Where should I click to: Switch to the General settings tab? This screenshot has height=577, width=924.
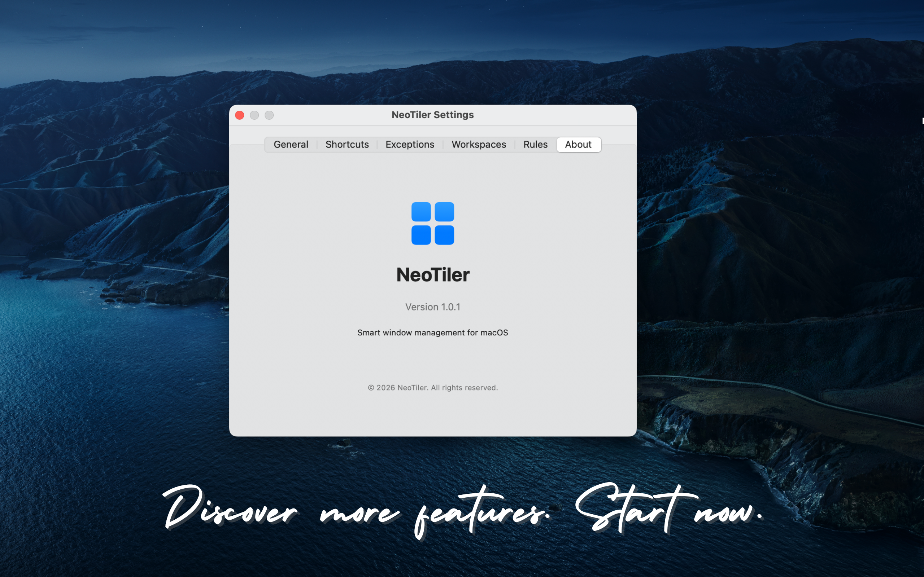pos(291,144)
